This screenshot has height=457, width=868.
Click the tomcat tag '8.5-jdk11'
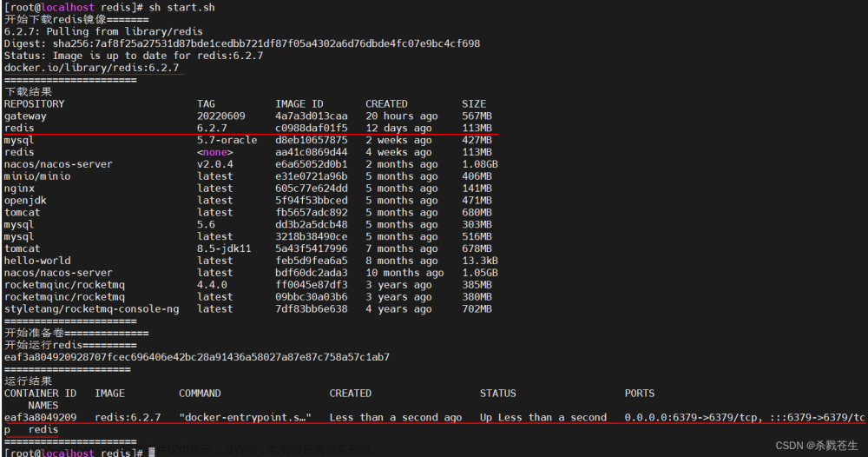(224, 248)
